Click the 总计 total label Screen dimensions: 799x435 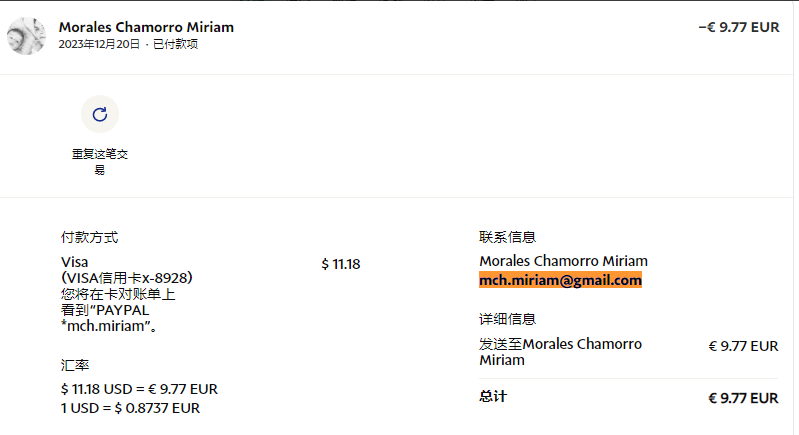pyautogui.click(x=493, y=397)
